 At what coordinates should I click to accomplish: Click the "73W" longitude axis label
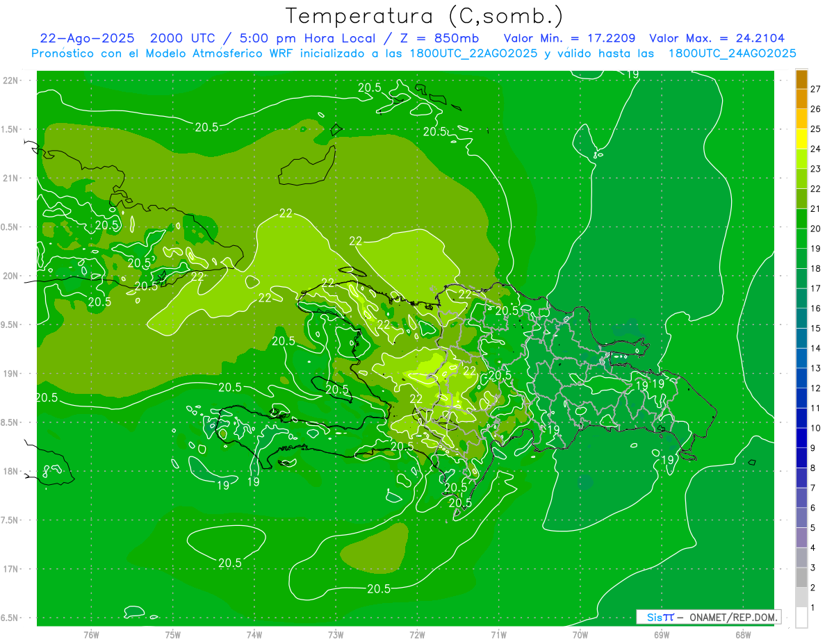pyautogui.click(x=336, y=635)
